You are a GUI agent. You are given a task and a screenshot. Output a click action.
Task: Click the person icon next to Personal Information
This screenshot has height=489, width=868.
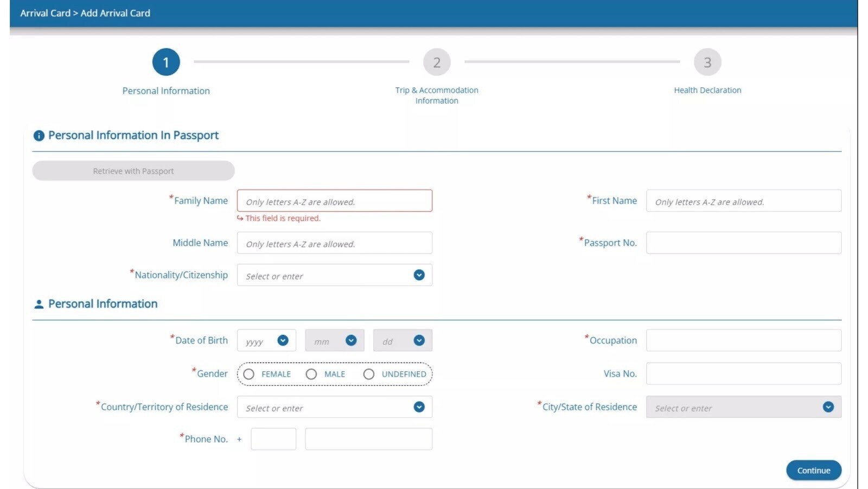tap(38, 304)
